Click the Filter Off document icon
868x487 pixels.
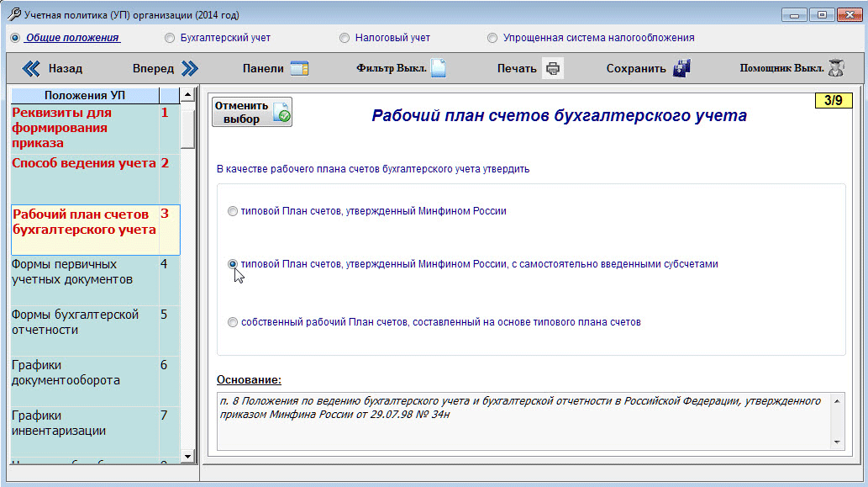pyautogui.click(x=439, y=68)
